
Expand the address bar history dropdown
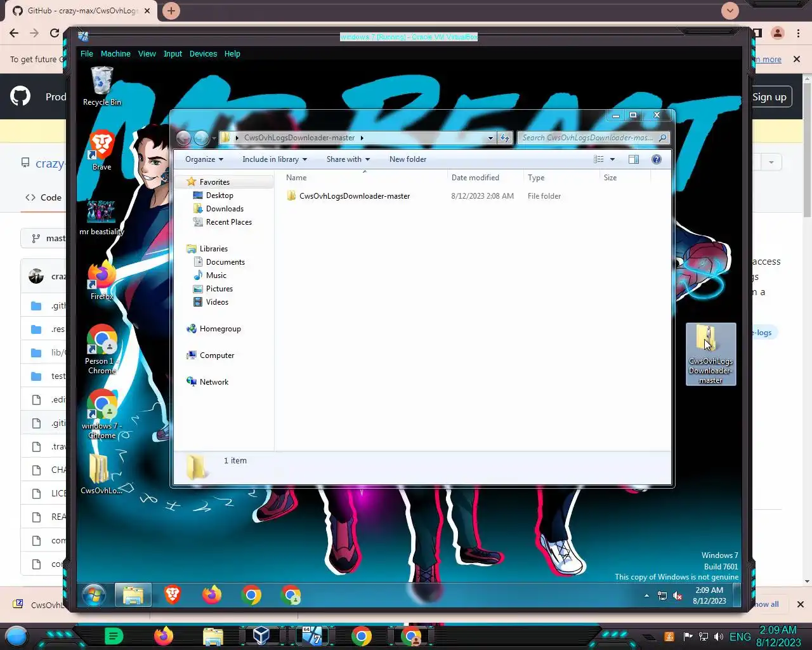[490, 138]
